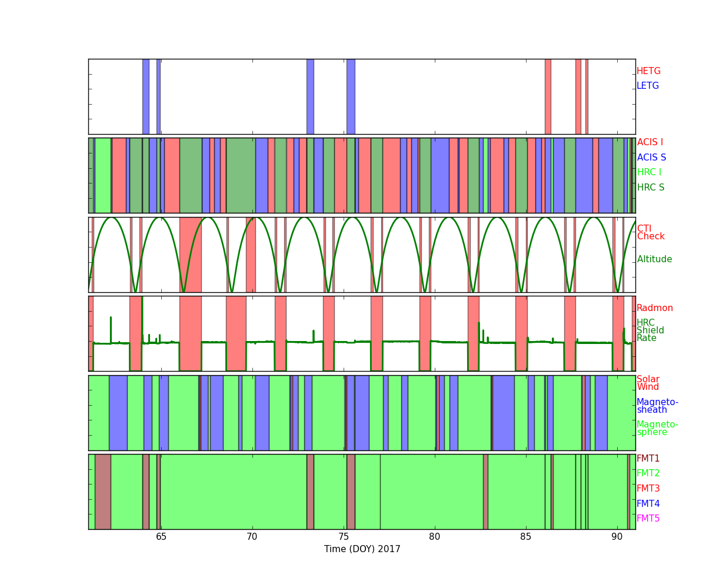Image resolution: width=706 pixels, height=588 pixels.
Task: Click the HRC I legend label
Action: tap(649, 172)
